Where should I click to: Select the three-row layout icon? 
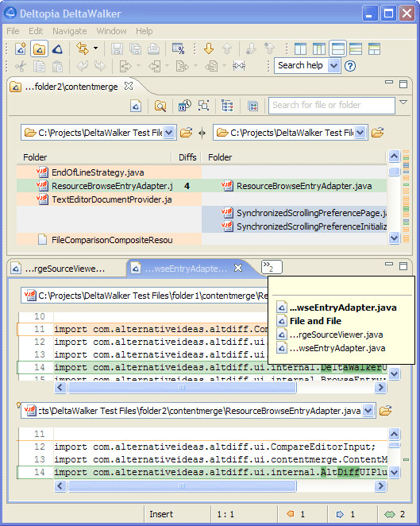(356, 49)
